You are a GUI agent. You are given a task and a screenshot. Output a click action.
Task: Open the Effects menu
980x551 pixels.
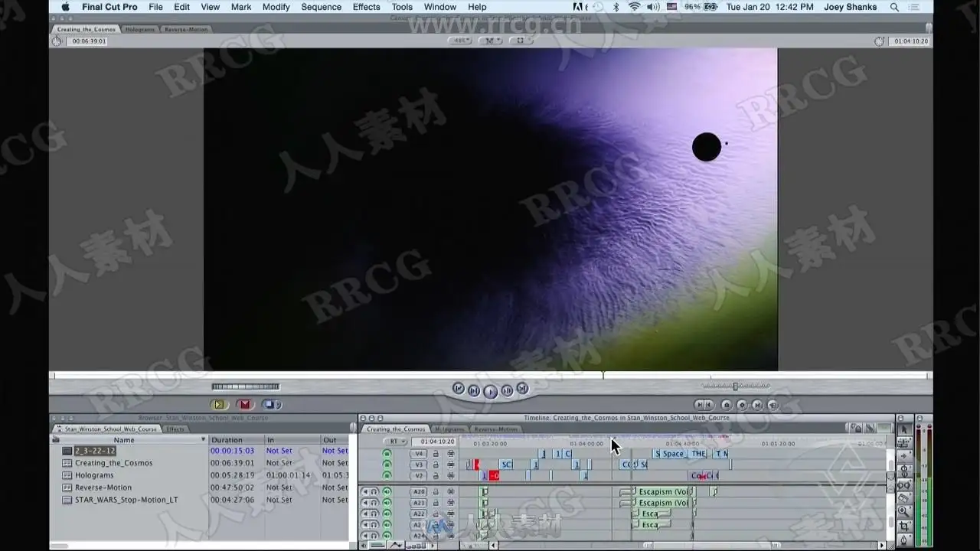[x=366, y=7]
